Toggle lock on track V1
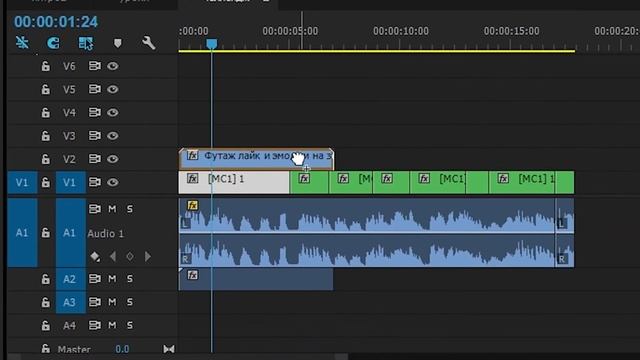 [x=46, y=182]
